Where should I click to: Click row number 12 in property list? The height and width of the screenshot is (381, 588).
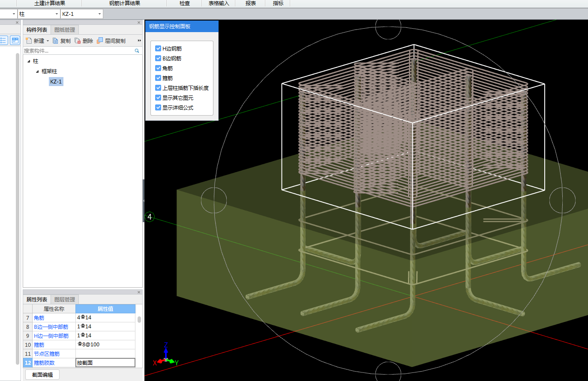pyautogui.click(x=27, y=363)
